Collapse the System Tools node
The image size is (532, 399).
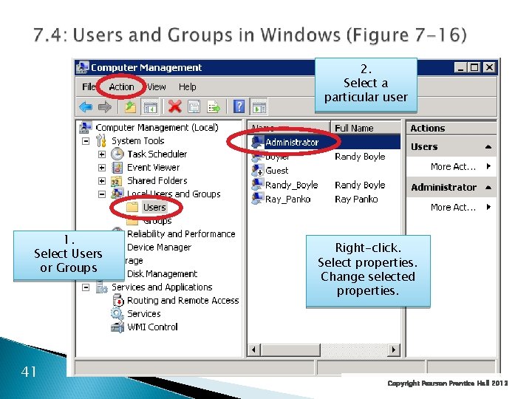[x=86, y=141]
